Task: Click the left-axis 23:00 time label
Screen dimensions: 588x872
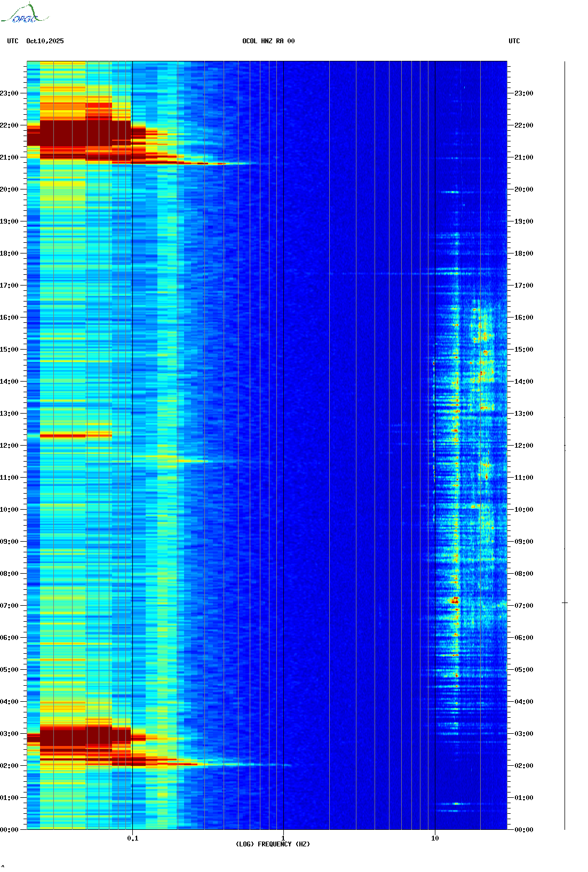Action: pyautogui.click(x=9, y=93)
